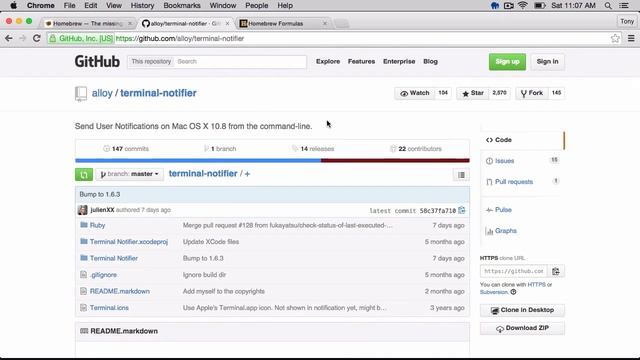640x360 pixels.
Task: Copy commit SHA clipboard icon
Action: [x=462, y=210]
